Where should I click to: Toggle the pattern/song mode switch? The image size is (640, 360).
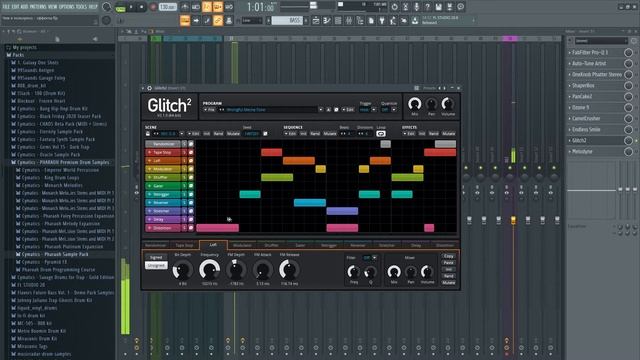[120, 7]
